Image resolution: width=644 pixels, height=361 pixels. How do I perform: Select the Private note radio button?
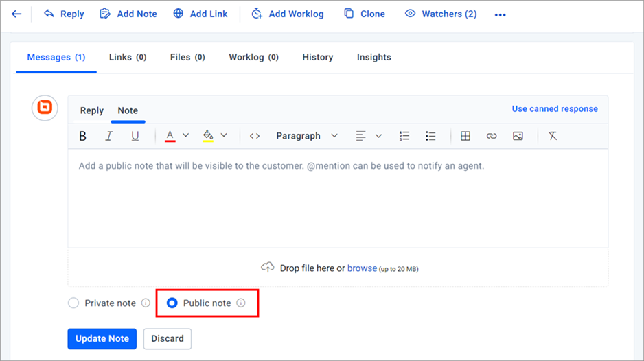click(x=73, y=303)
